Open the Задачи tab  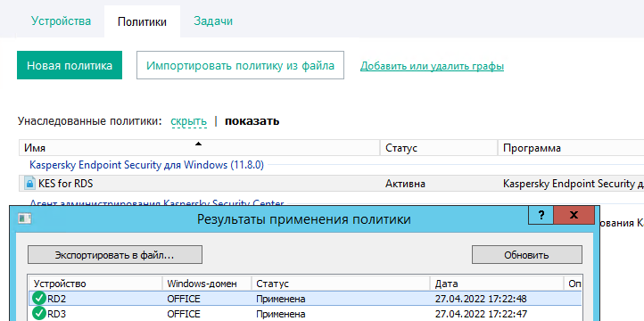pos(213,21)
